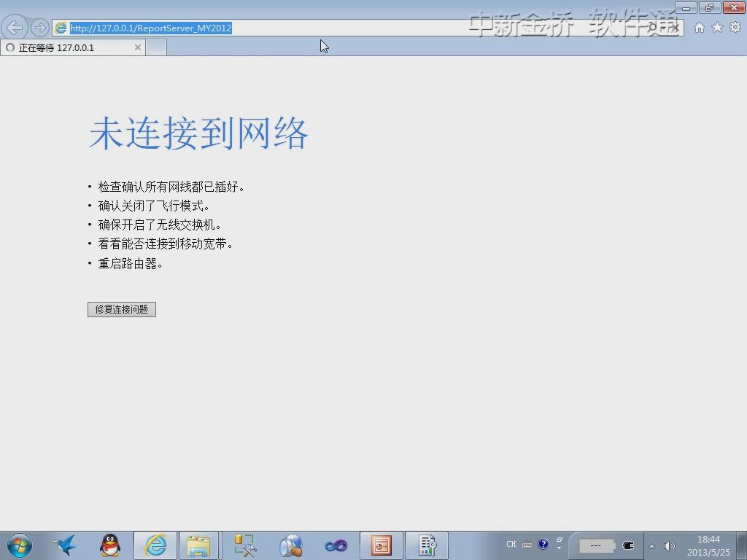Open the browser Home page icon

click(700, 28)
